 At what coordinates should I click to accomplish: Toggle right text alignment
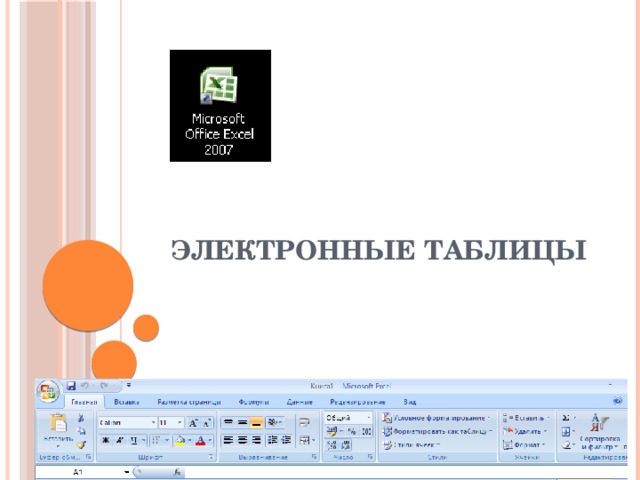coord(256,440)
